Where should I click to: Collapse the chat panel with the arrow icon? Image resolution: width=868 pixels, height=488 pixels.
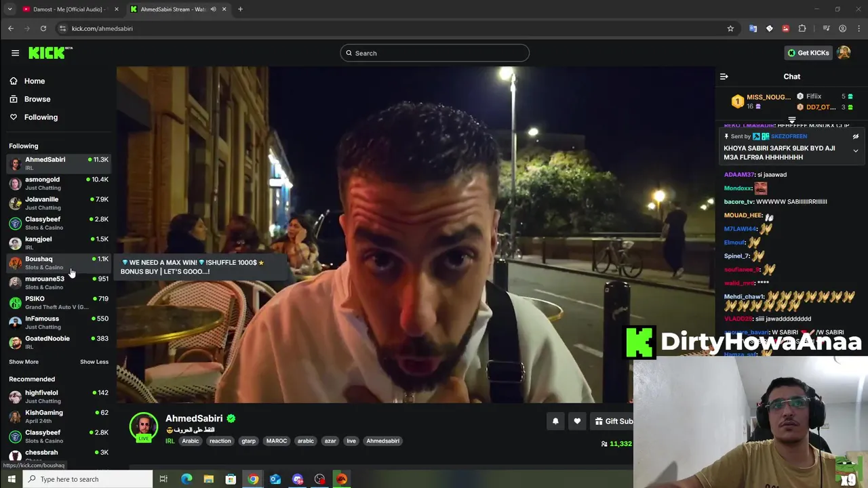(x=724, y=77)
